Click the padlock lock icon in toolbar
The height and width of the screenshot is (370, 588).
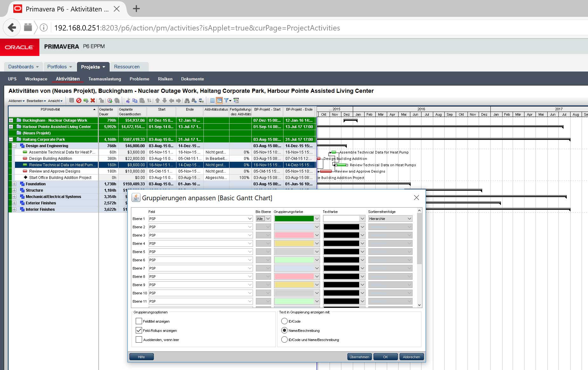click(x=101, y=100)
